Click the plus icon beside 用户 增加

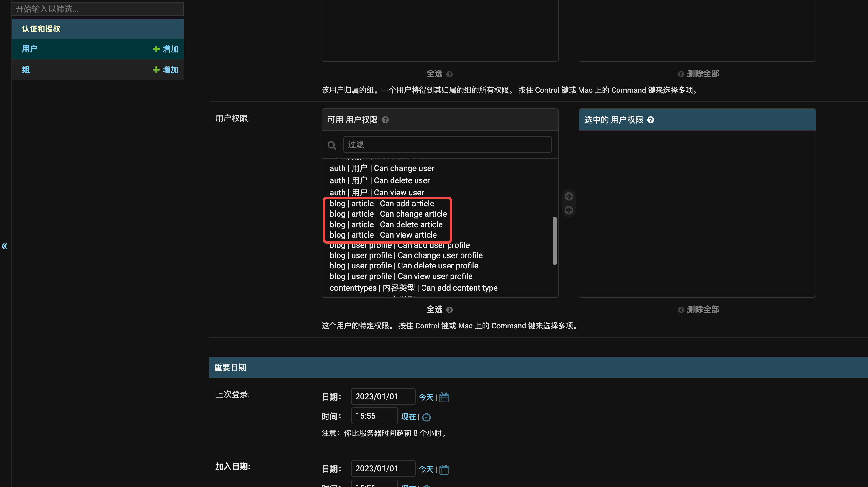click(x=156, y=49)
